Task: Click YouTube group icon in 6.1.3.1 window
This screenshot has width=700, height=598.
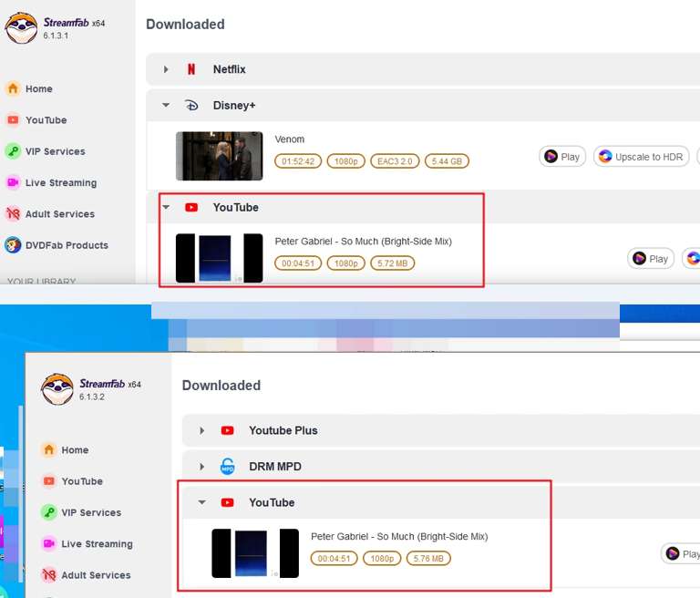Action: pos(191,207)
